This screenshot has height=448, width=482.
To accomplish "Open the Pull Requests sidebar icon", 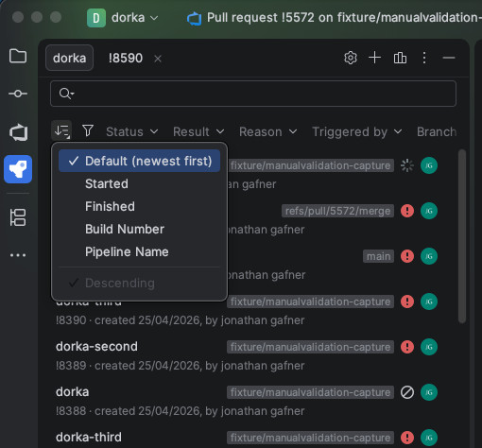I will pyautogui.click(x=18, y=132).
